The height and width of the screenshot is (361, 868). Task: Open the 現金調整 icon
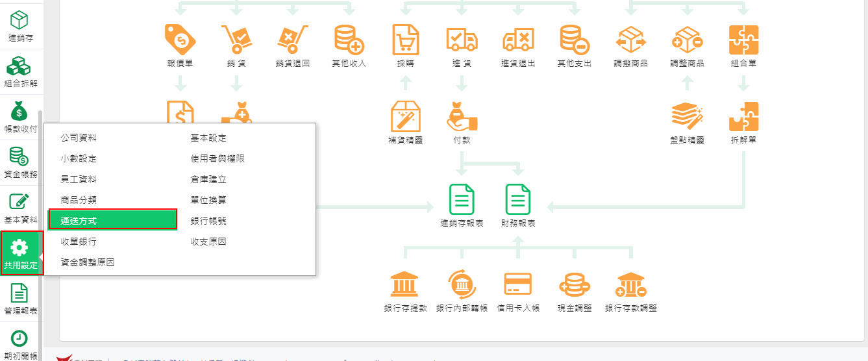click(x=575, y=284)
